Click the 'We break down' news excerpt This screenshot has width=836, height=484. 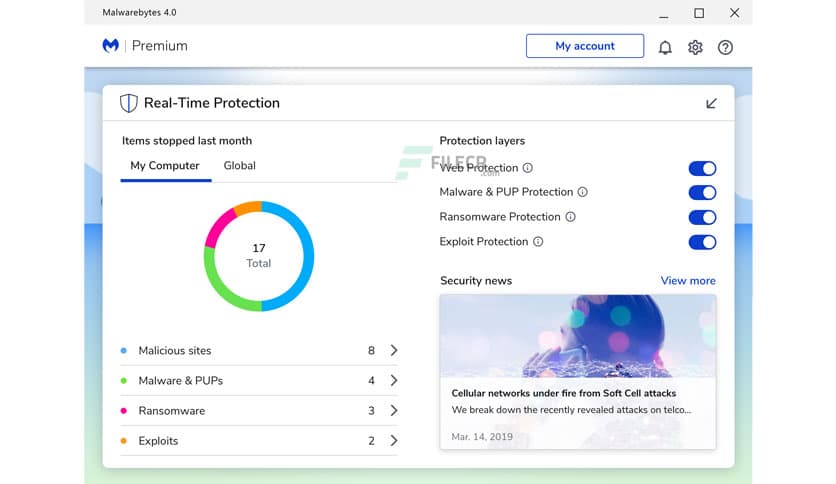coord(571,410)
